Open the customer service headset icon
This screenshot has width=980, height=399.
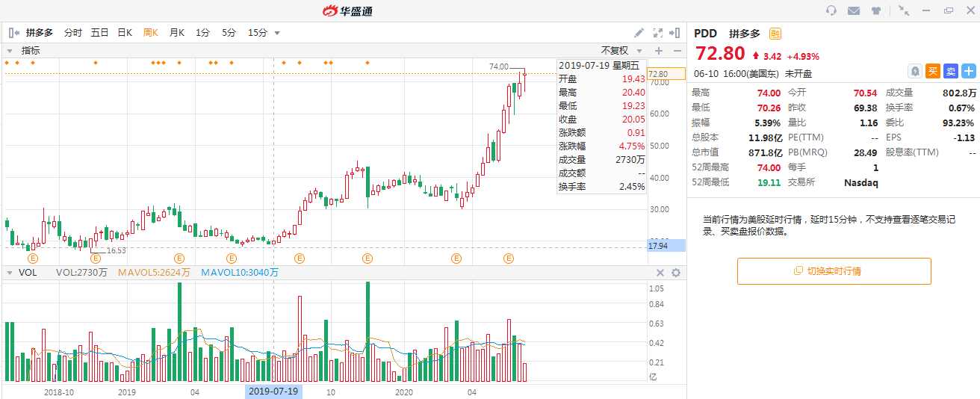tap(831, 10)
